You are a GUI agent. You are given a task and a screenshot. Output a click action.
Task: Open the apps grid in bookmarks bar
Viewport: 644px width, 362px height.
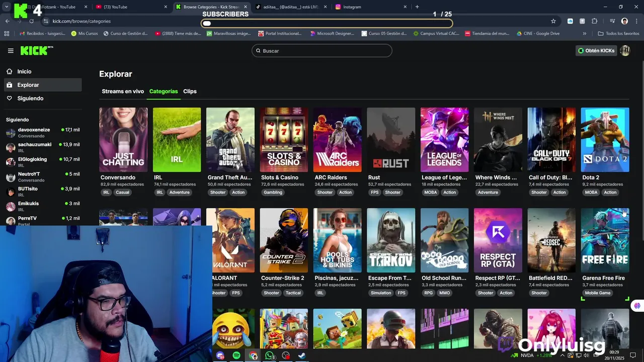coord(7,34)
